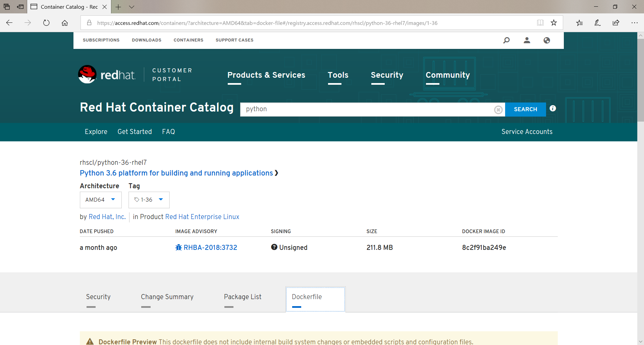Open the Change Summary tab
Viewport: 644px width, 345px height.
167,297
